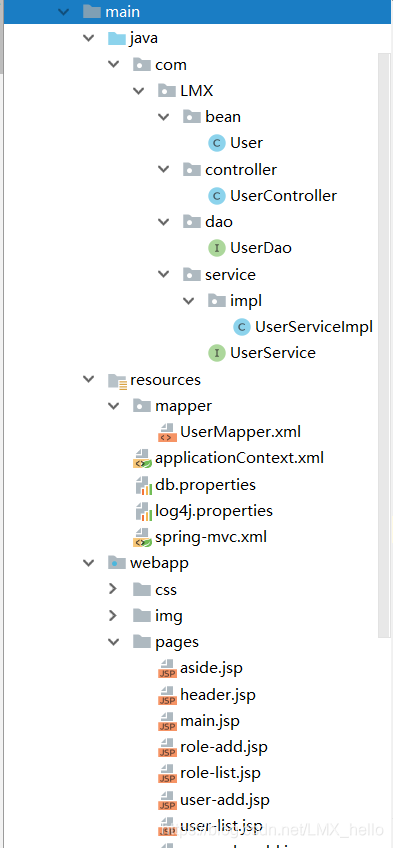Select UserMapper.xml file name
Image resolution: width=393 pixels, height=848 pixels.
pyautogui.click(x=241, y=432)
